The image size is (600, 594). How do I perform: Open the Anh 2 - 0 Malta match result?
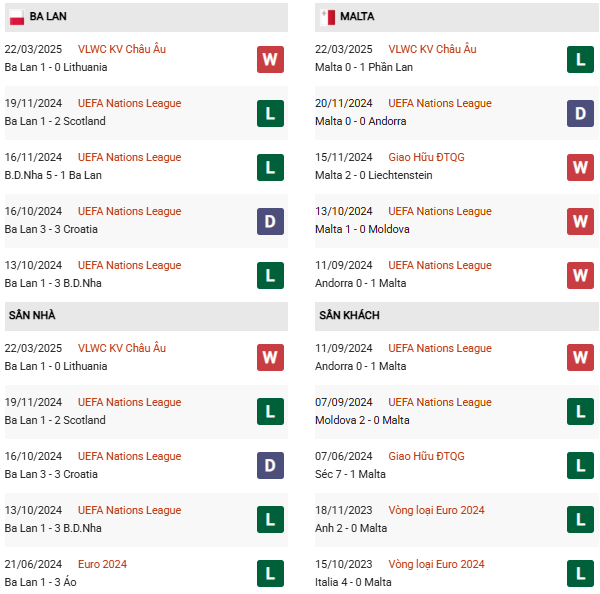(x=351, y=528)
